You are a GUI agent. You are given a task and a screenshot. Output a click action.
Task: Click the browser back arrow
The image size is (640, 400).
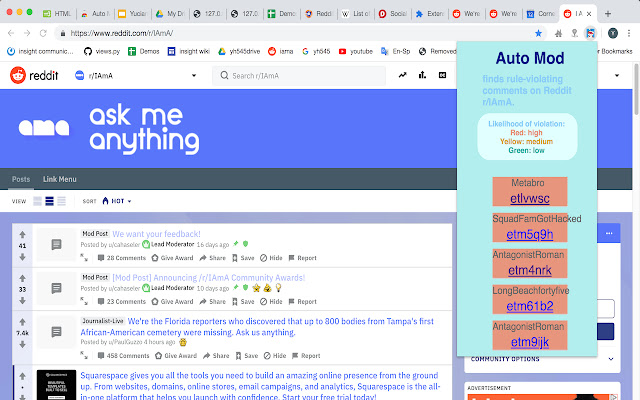click(x=11, y=33)
